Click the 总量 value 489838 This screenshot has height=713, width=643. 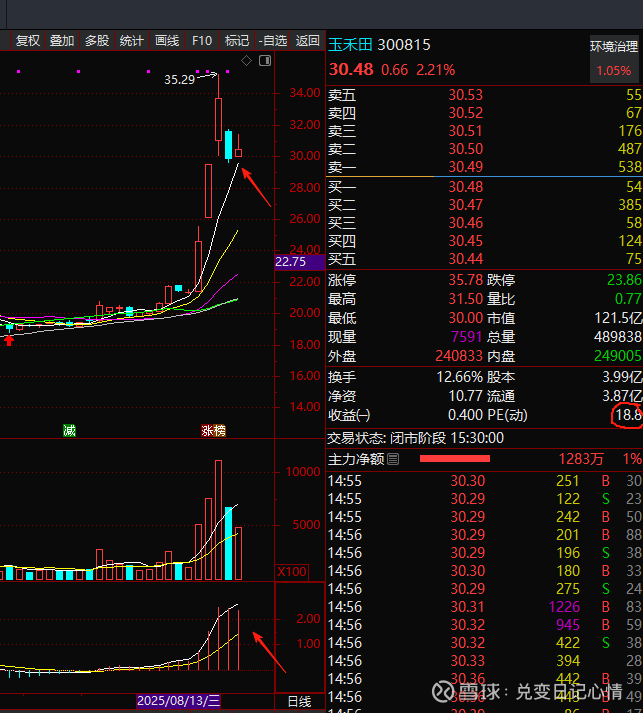coord(618,336)
